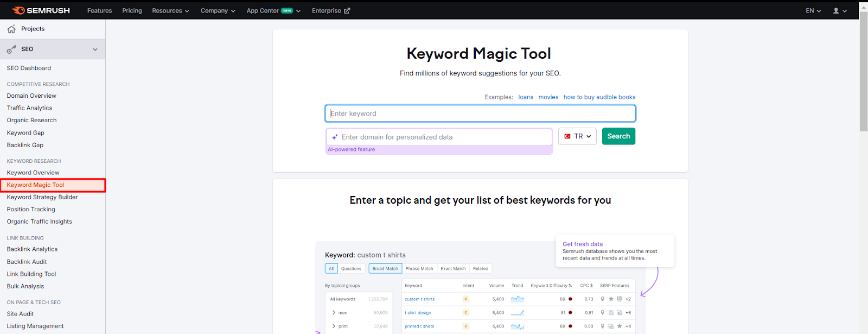The image size is (868, 334).
Task: Open Domain Overview in sidebar
Action: coord(31,96)
